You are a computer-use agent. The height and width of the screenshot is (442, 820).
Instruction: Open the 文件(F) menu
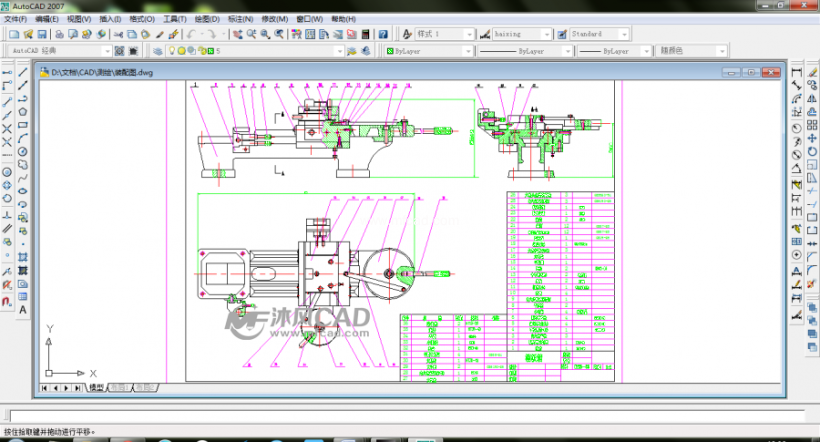point(15,19)
